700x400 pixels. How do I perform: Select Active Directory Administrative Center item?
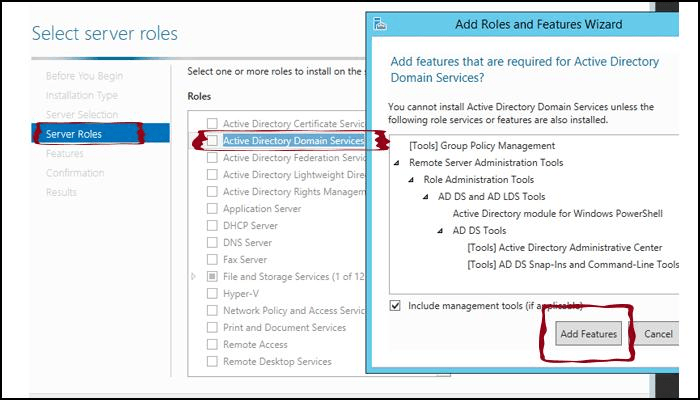click(x=565, y=247)
